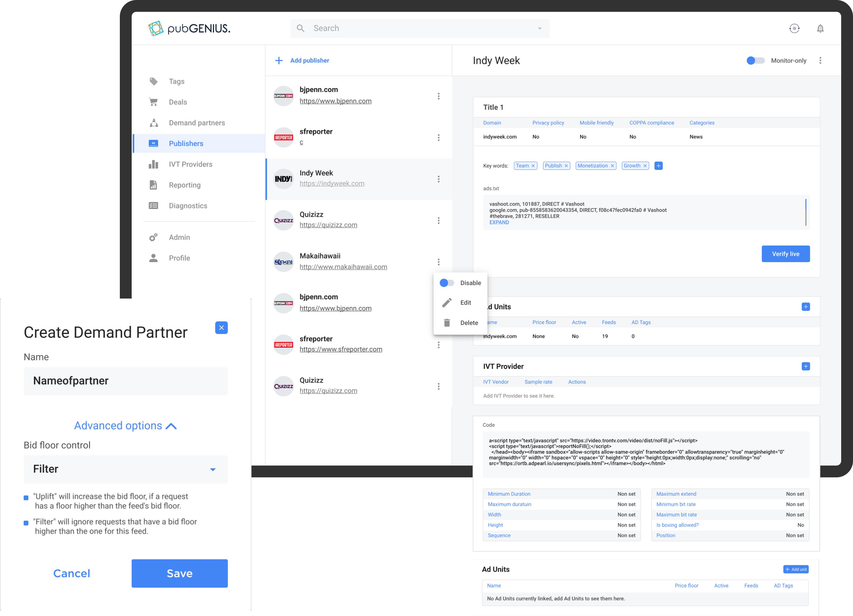
Task: Open options menu for first bjpenn.com publisher
Action: coord(439,96)
